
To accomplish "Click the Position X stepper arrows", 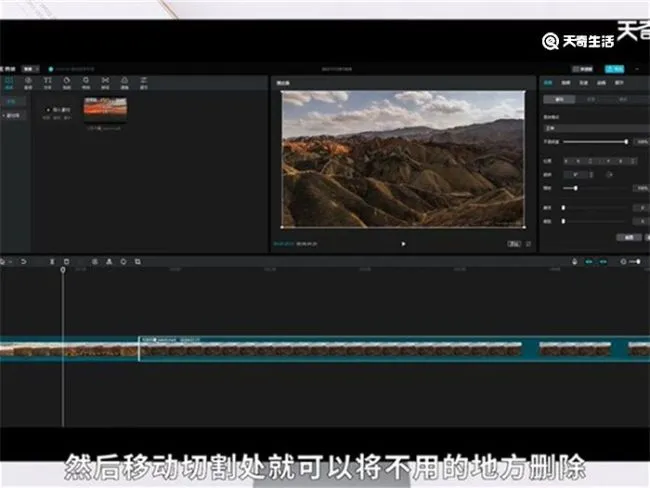I will tap(591, 161).
